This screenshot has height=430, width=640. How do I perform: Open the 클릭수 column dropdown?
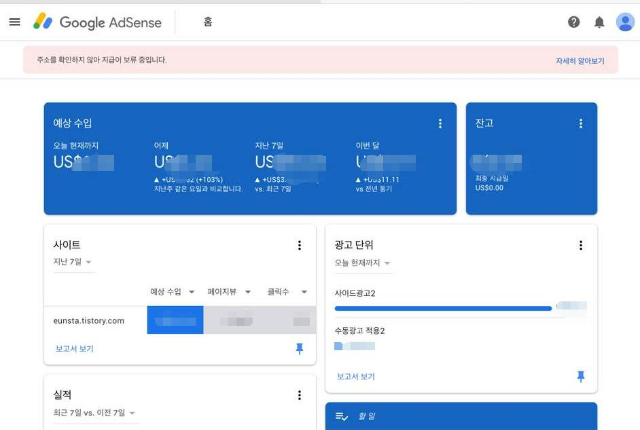point(287,292)
